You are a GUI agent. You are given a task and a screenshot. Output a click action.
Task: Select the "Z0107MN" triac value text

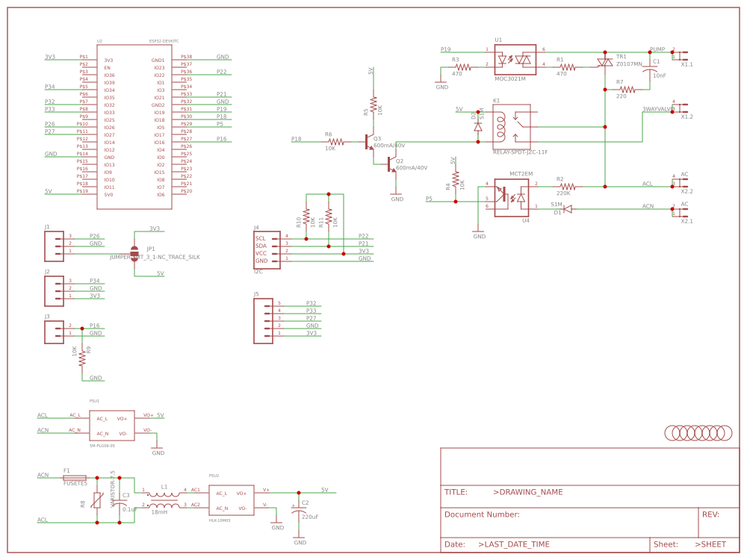(x=629, y=63)
